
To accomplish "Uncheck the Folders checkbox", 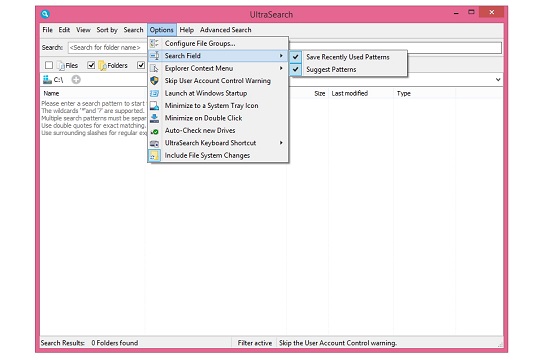I will (x=91, y=65).
